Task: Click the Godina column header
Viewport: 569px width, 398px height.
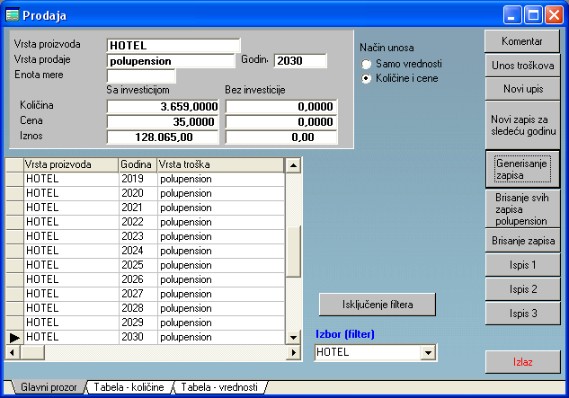Action: [138, 165]
